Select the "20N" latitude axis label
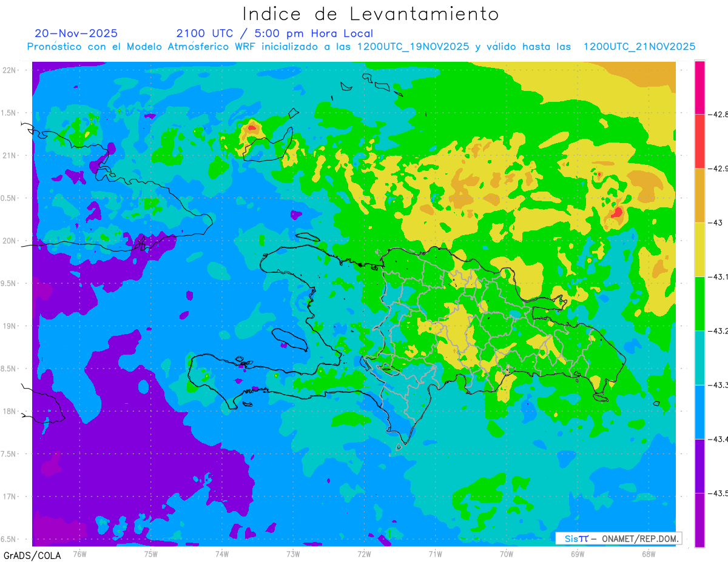Screen dimensions: 728x562 pos(10,241)
